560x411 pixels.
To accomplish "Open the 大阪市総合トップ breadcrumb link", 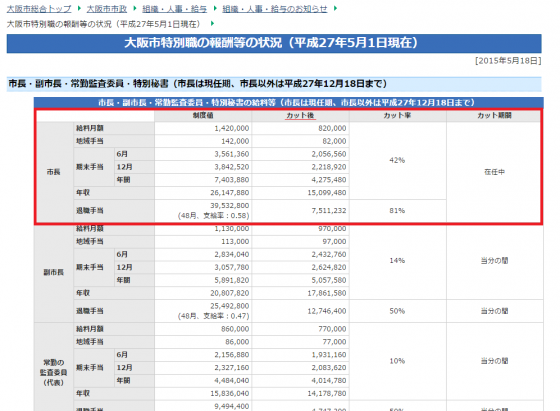I will click(39, 9).
